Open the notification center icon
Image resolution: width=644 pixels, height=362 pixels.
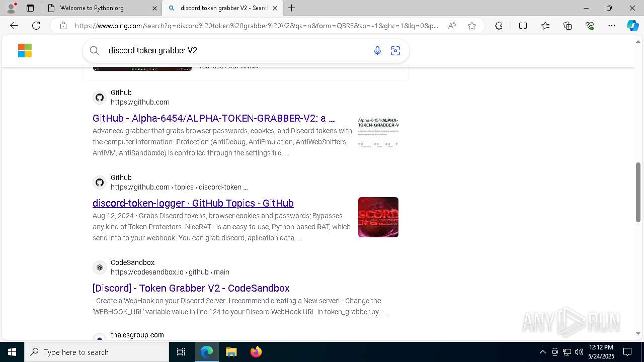pyautogui.click(x=627, y=352)
